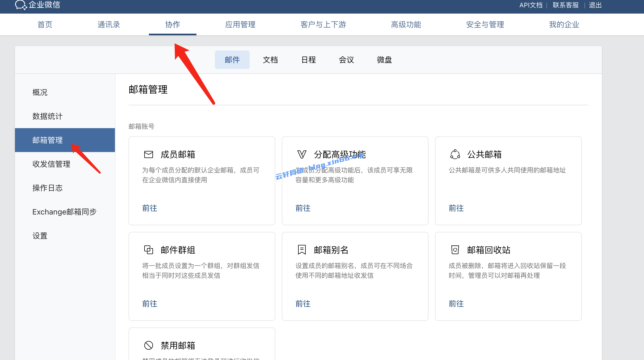644x360 pixels.
Task: Click the 邮箱回收站 card title
Action: click(489, 250)
